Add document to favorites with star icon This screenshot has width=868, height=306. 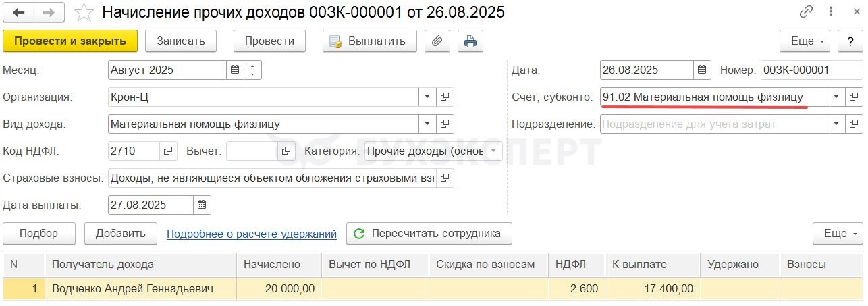point(84,12)
